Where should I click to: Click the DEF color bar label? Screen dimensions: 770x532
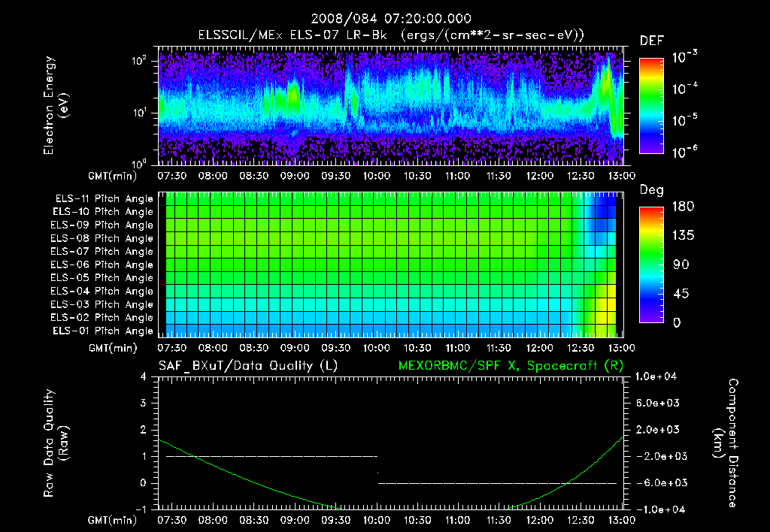[651, 41]
